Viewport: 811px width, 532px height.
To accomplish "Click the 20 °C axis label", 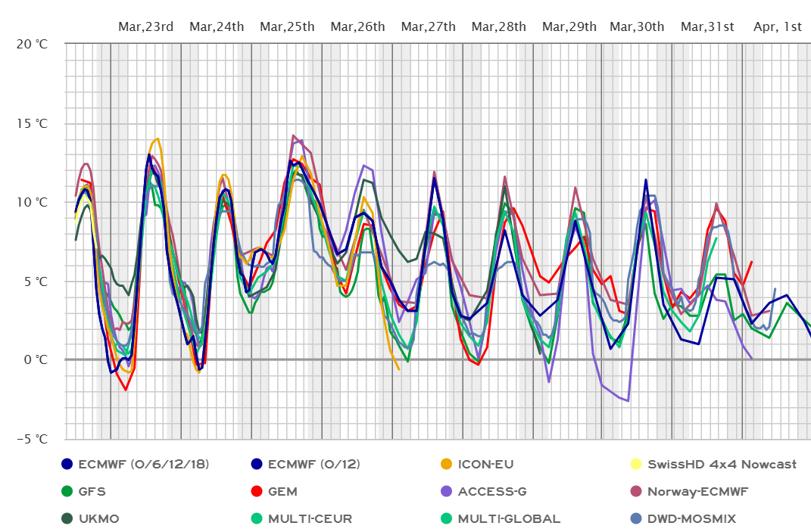I will [31, 44].
